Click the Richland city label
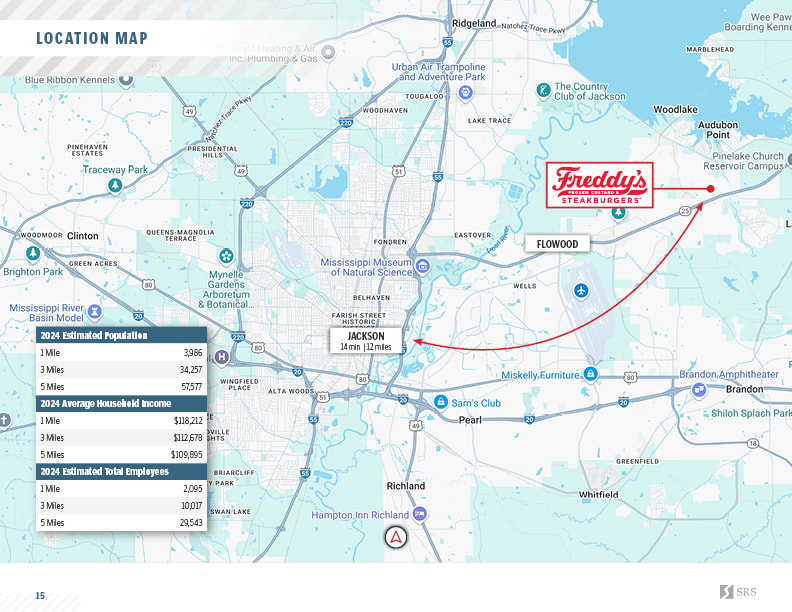This screenshot has height=612, width=792. pyautogui.click(x=406, y=486)
